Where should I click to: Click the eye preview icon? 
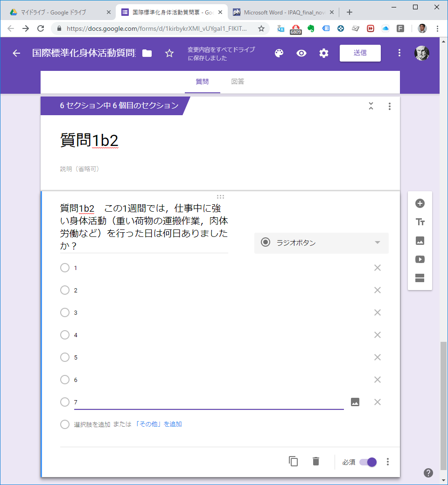[x=301, y=53]
